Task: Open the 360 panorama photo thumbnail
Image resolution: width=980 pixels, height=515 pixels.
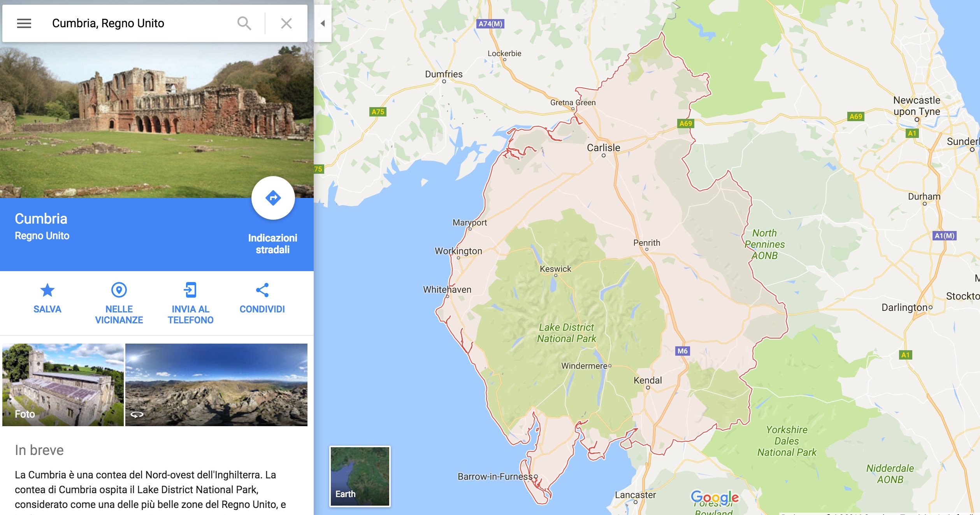Action: pos(216,385)
